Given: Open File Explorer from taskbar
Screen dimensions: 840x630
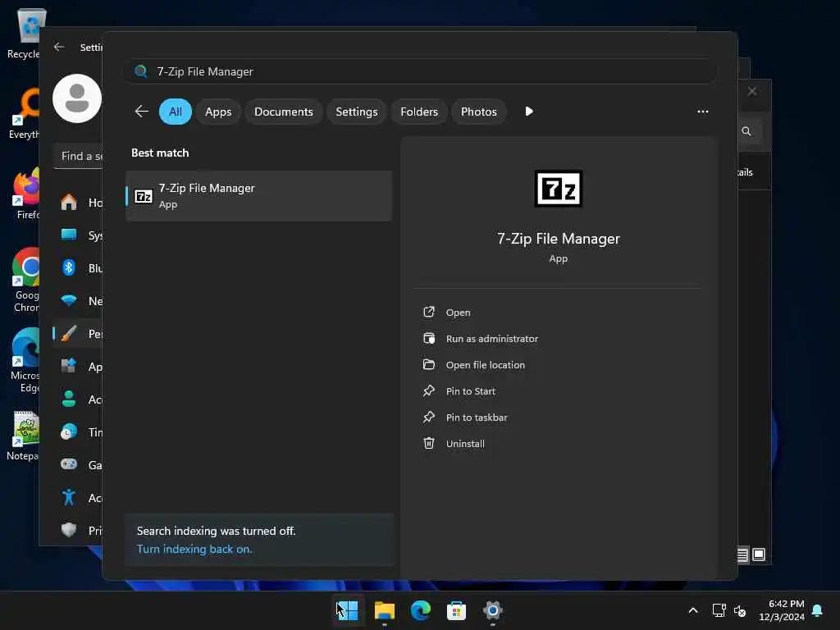Looking at the screenshot, I should coord(384,610).
